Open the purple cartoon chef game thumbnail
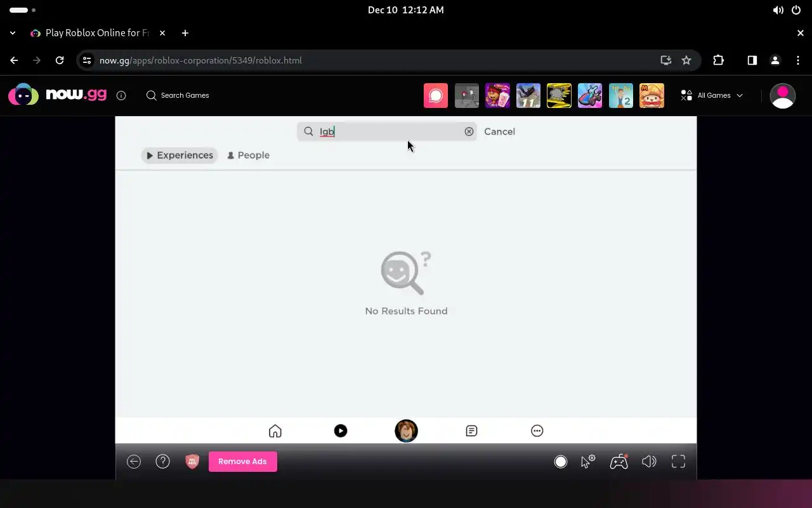The width and height of the screenshot is (812, 508). (497, 95)
